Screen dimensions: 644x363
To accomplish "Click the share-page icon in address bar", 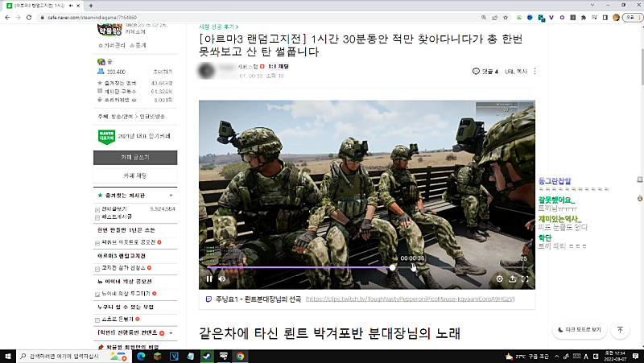I will pyautogui.click(x=494, y=17).
